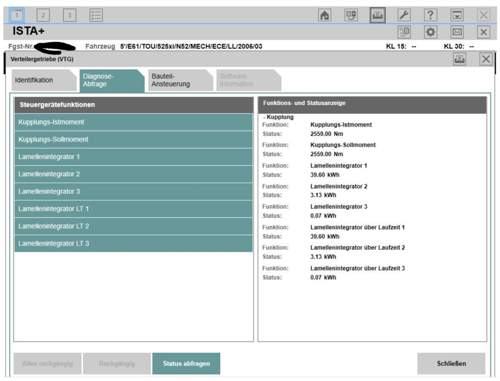Select Lamellenintegrator LT 3 row
This screenshot has height=381, width=500.
tap(134, 243)
